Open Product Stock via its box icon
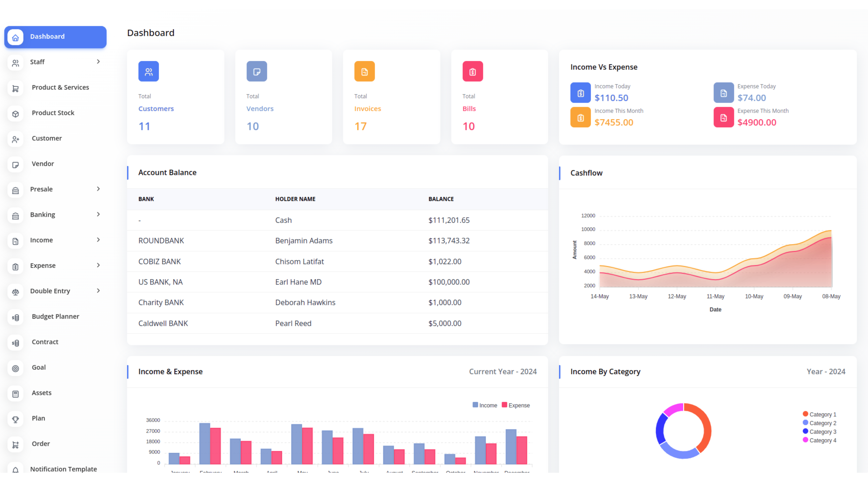 pos(15,114)
